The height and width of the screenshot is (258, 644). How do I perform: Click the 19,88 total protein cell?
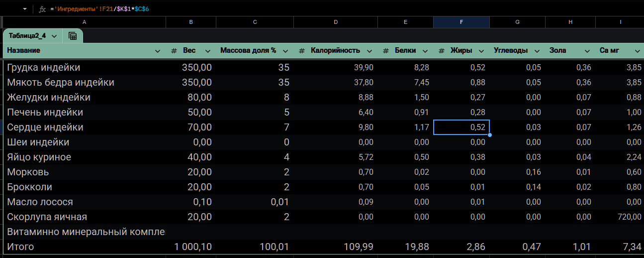406,247
